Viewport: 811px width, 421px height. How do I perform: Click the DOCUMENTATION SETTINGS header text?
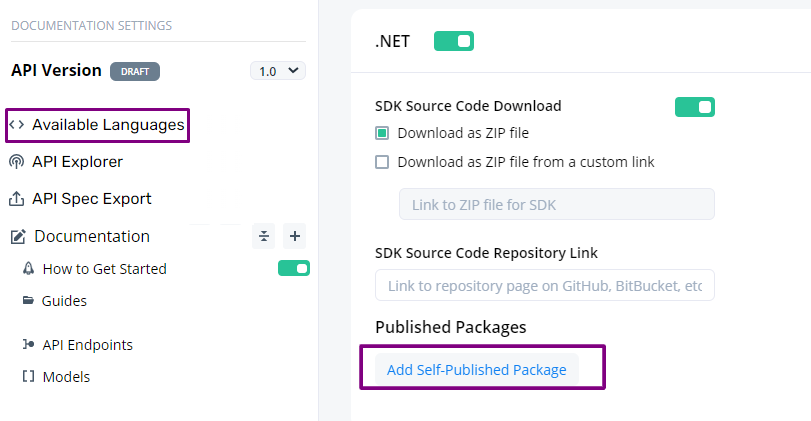tap(92, 25)
